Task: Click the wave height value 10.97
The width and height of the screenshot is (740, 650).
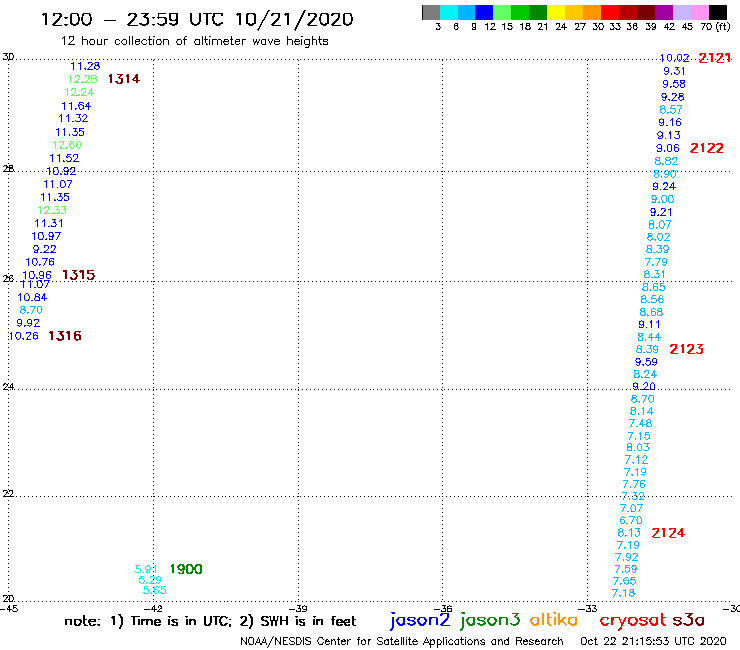Action: (46, 236)
